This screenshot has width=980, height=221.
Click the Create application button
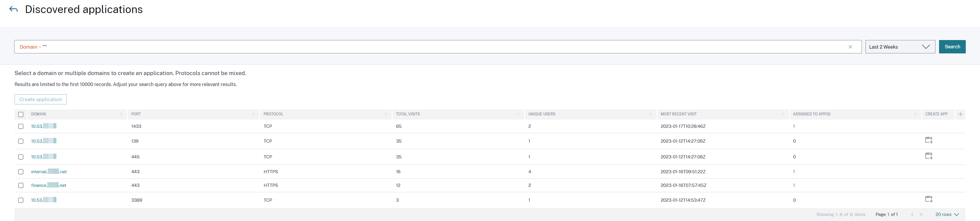click(41, 99)
